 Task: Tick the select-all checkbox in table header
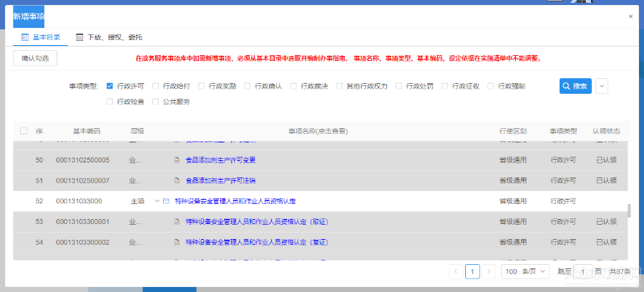click(x=24, y=131)
